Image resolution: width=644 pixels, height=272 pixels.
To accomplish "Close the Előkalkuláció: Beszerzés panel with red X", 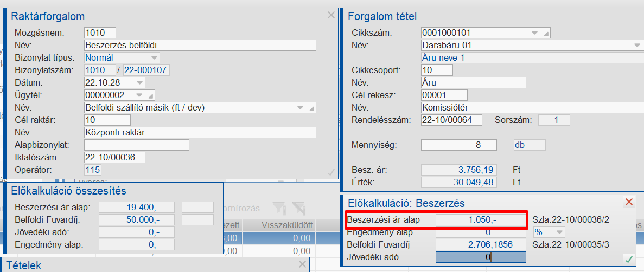I will (629, 202).
